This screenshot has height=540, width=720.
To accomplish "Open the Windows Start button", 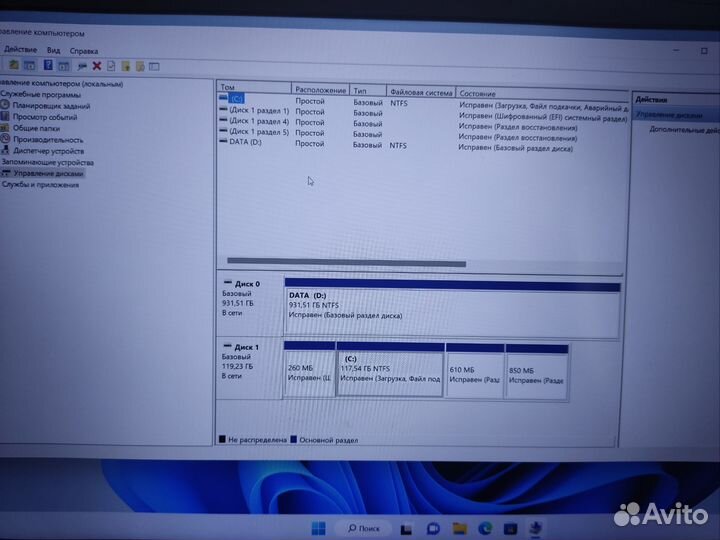I will (x=319, y=528).
